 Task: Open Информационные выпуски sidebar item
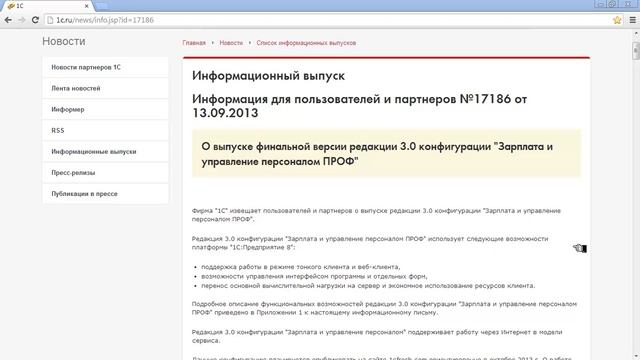point(105,152)
